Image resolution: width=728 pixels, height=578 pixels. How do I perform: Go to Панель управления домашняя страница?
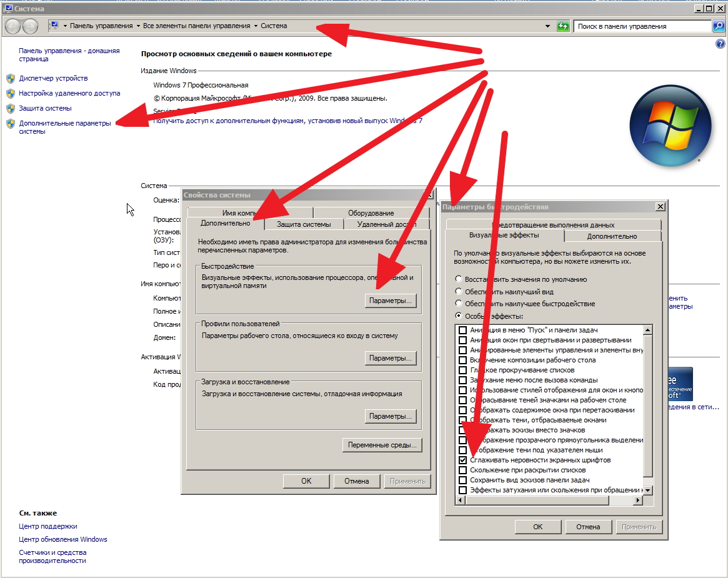(69, 55)
